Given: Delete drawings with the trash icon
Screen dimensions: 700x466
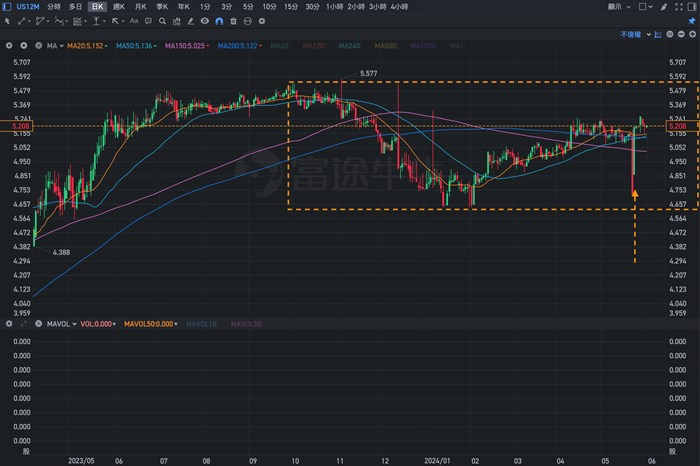Looking at the screenshot, I should click(x=233, y=20).
